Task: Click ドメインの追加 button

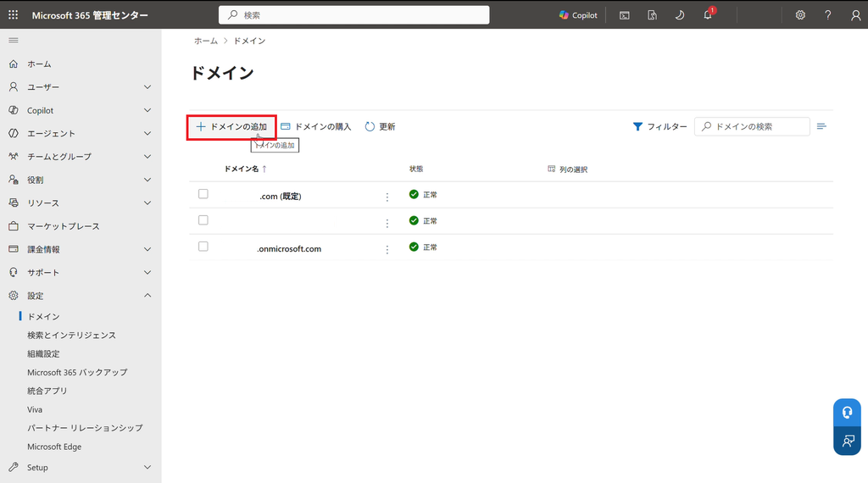Action: [231, 127]
